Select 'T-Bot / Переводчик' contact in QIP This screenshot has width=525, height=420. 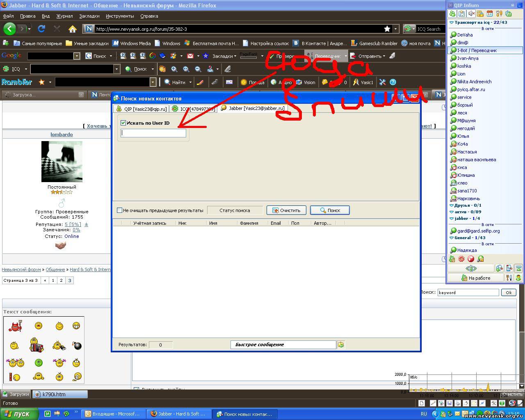click(485, 50)
